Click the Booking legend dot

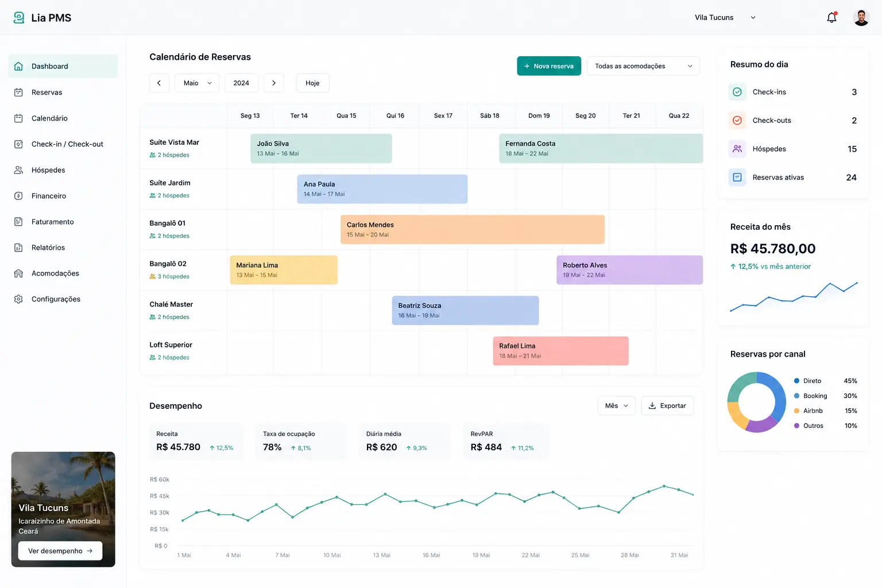point(796,396)
